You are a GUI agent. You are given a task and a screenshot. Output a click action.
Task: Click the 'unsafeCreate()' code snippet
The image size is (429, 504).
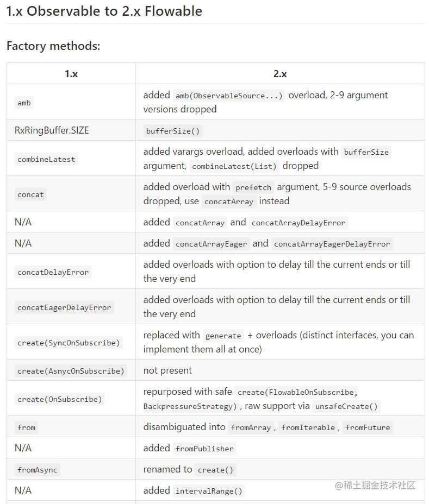point(346,406)
